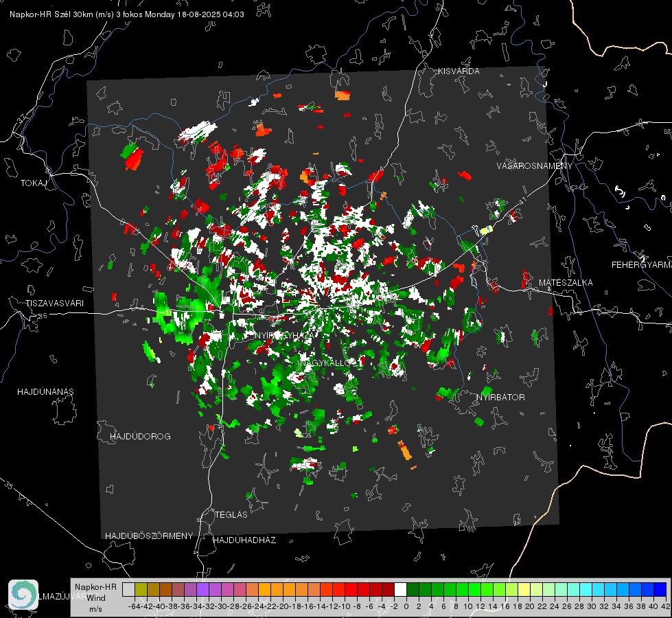Click the FEHÉRGYARMAT label at the right edge
The height and width of the screenshot is (618, 672).
tap(641, 265)
